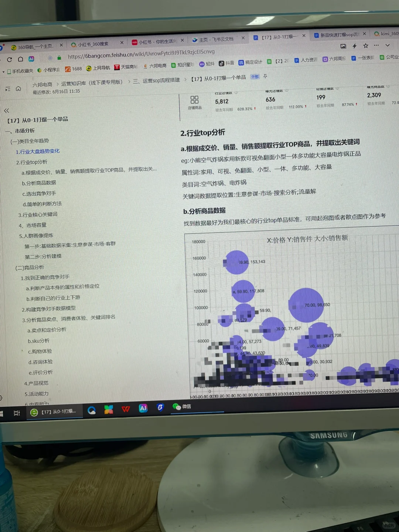
Task: Switch to the 小红书 - 你的生活 tab
Action: click(154, 42)
